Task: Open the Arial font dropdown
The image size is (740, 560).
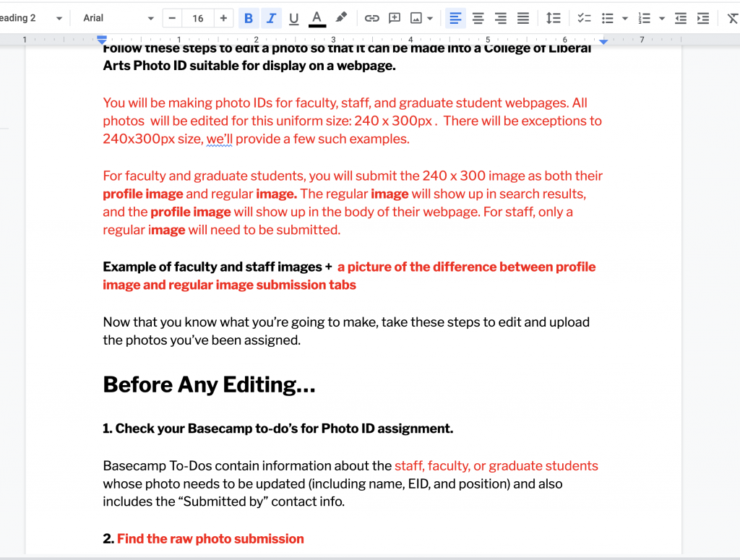Action: [x=118, y=18]
